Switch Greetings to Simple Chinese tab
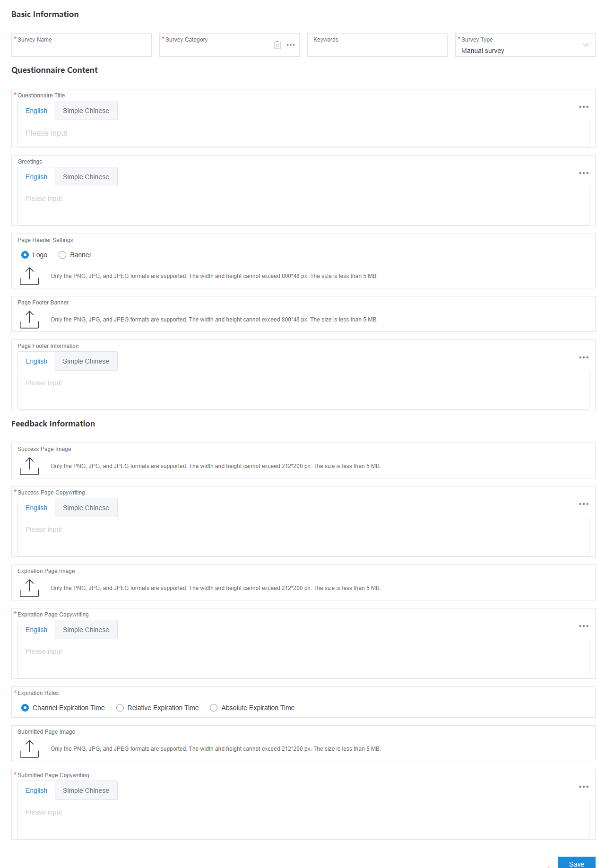Viewport: 597px width, 868px height. pos(86,177)
